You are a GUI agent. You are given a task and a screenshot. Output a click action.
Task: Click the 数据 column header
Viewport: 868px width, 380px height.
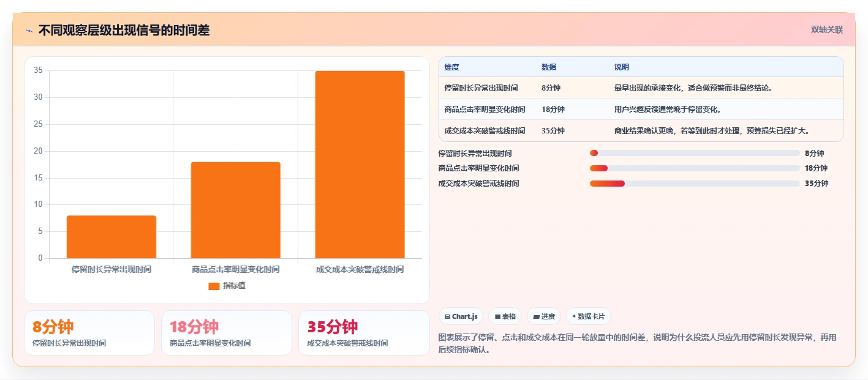coord(549,67)
